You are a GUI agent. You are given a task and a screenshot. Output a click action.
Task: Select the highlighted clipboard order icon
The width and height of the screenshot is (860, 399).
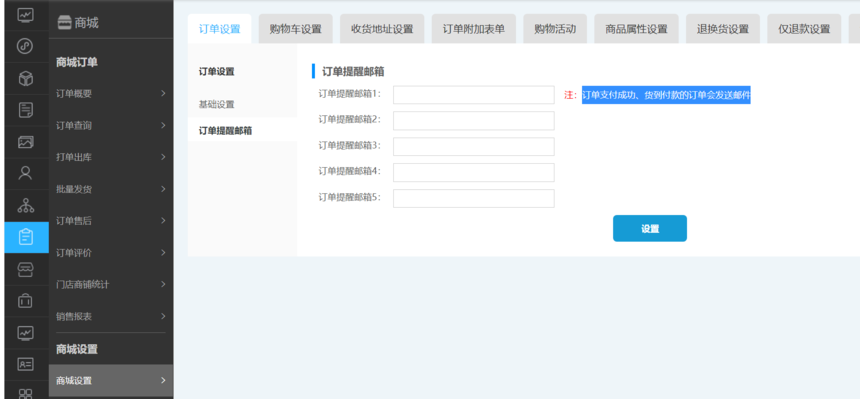tap(26, 237)
